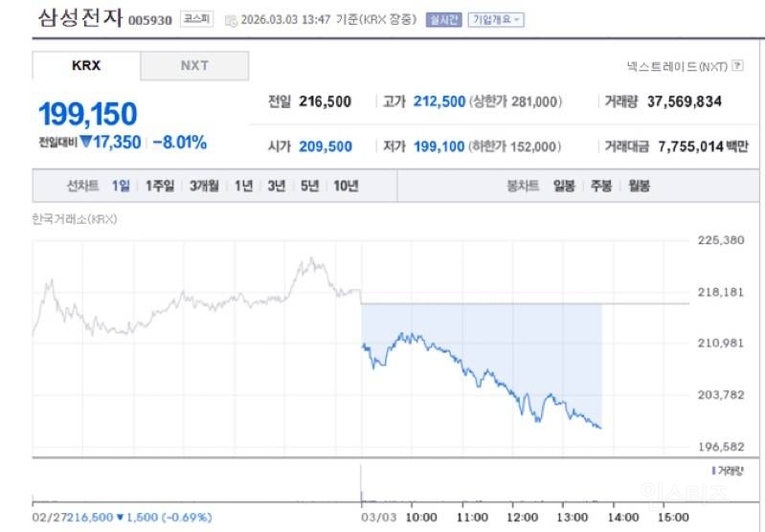The height and width of the screenshot is (532, 765).
Task: Switch to the KRX tab
Action: [86, 66]
